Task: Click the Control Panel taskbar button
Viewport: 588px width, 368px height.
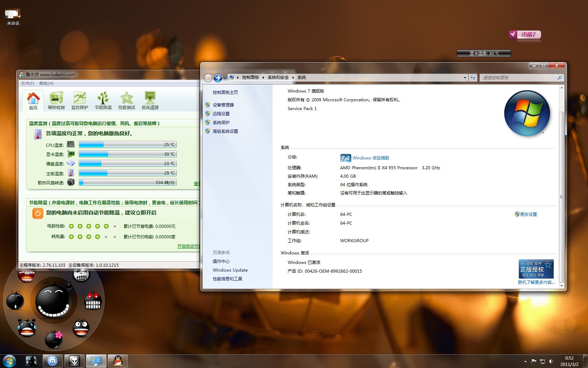Action: click(x=96, y=361)
